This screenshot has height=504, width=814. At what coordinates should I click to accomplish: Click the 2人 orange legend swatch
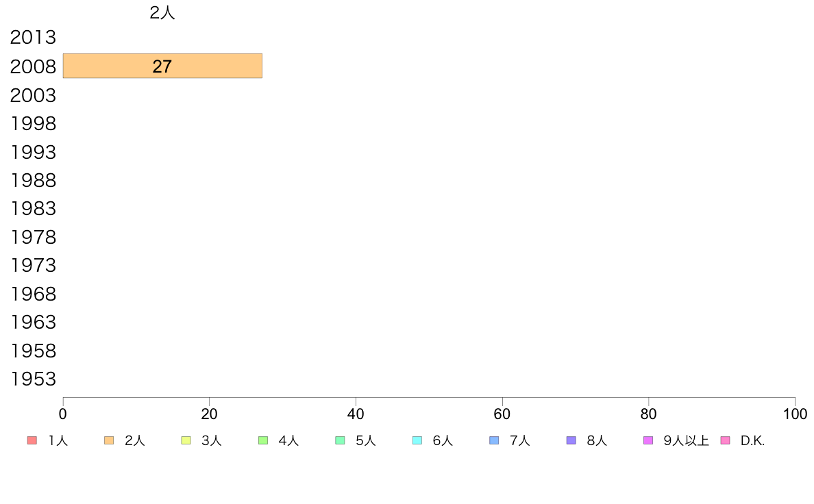point(108,440)
